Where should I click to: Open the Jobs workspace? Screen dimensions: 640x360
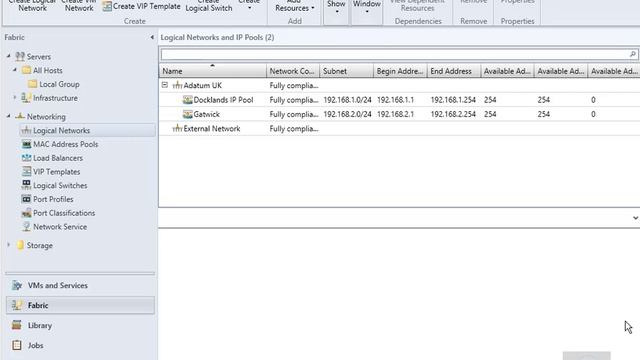(x=80, y=345)
